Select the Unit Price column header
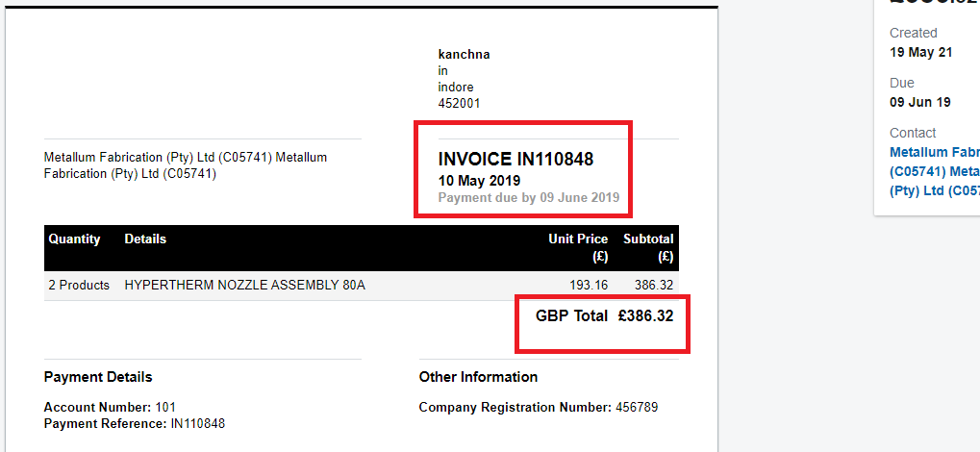 (x=578, y=247)
